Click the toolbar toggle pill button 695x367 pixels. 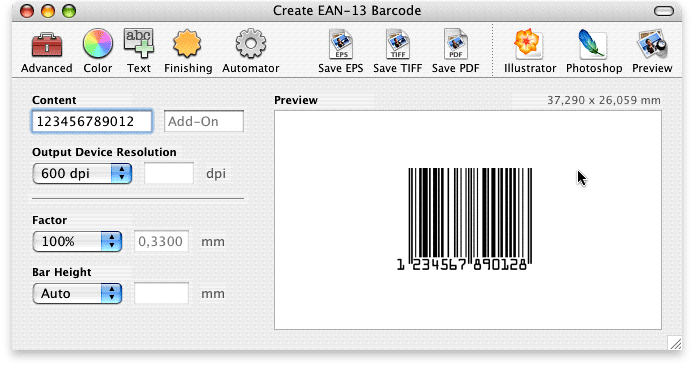(664, 11)
